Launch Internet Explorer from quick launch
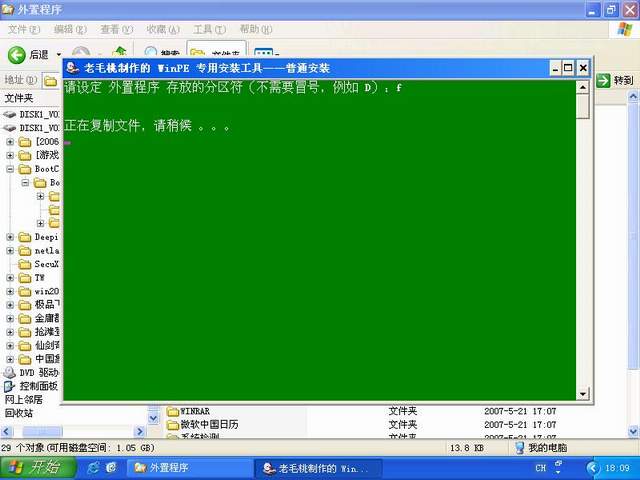640x480 pixels. click(x=93, y=468)
